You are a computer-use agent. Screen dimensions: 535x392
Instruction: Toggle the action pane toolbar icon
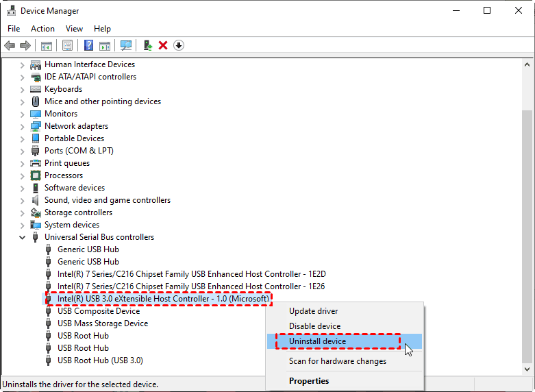point(105,45)
